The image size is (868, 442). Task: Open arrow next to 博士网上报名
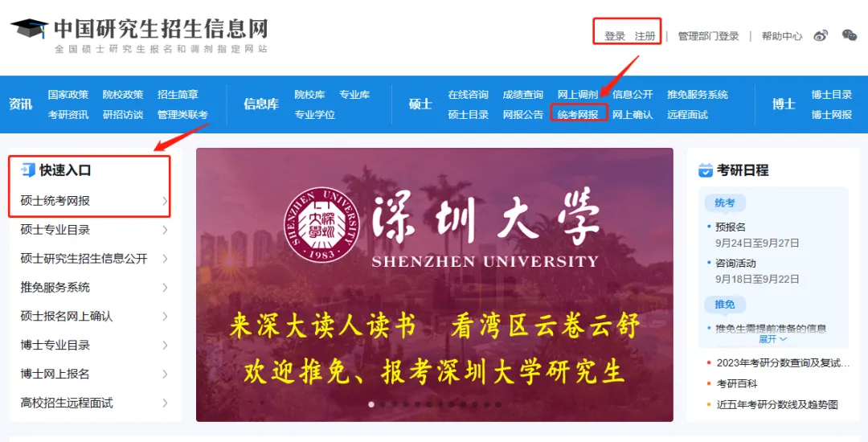click(x=165, y=374)
